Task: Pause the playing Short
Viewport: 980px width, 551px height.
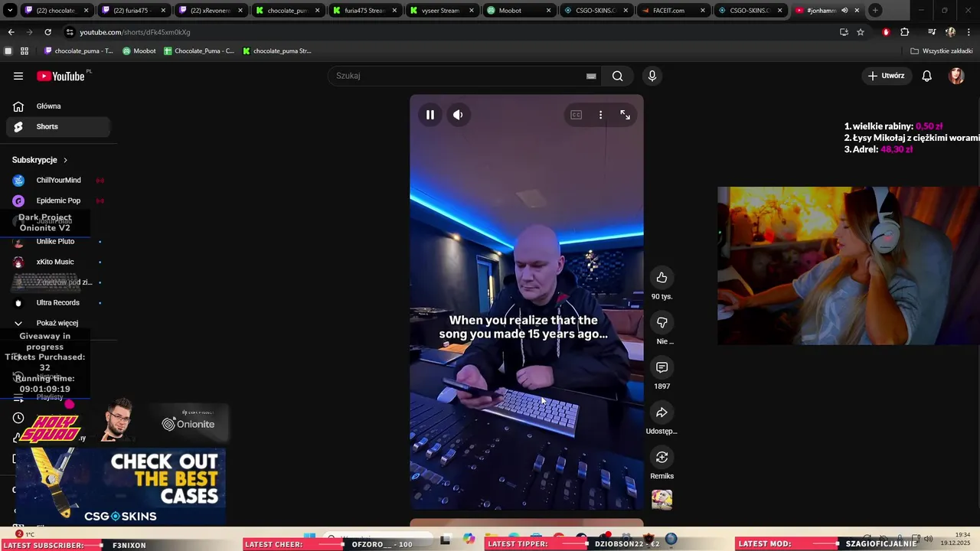Action: pyautogui.click(x=430, y=115)
